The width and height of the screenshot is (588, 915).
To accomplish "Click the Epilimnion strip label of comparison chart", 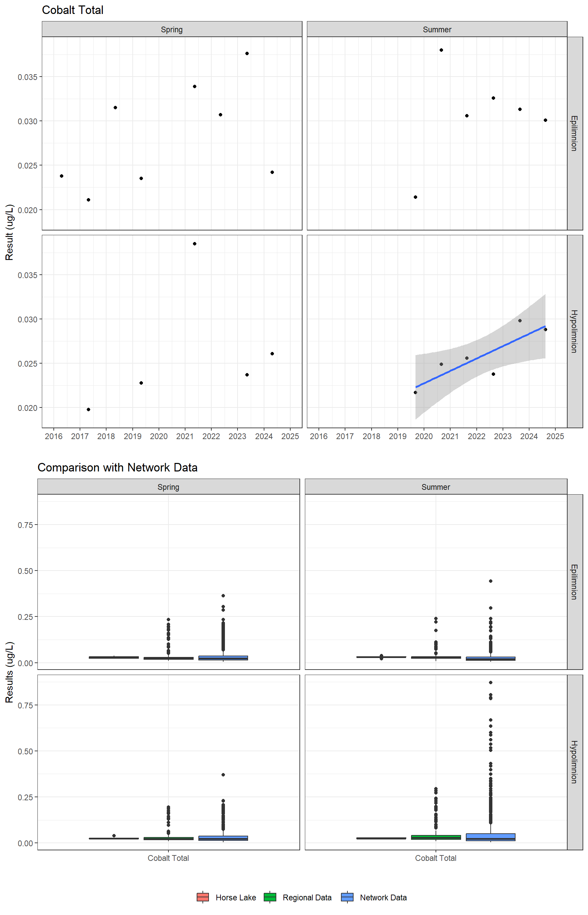I will click(575, 582).
